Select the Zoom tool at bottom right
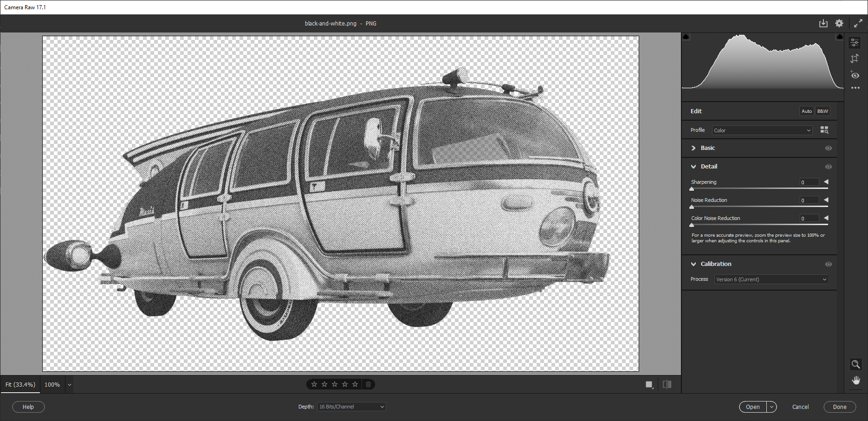 (x=856, y=364)
